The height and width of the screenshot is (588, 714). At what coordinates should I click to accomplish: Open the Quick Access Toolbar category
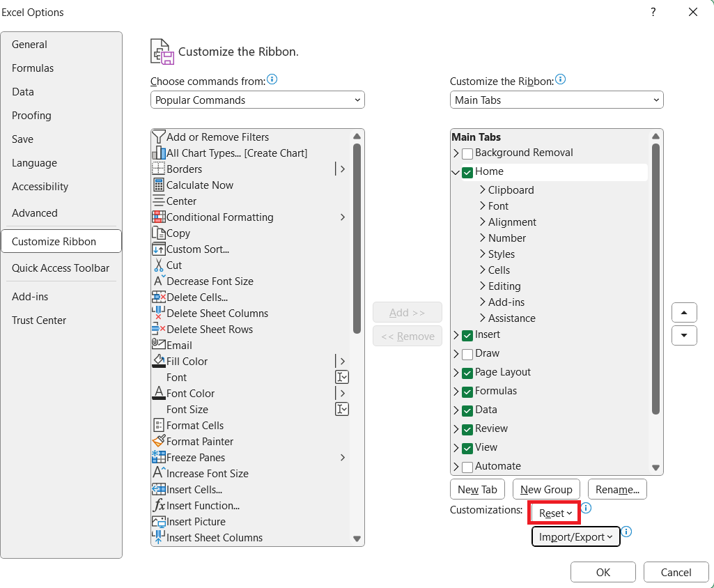click(x=61, y=268)
